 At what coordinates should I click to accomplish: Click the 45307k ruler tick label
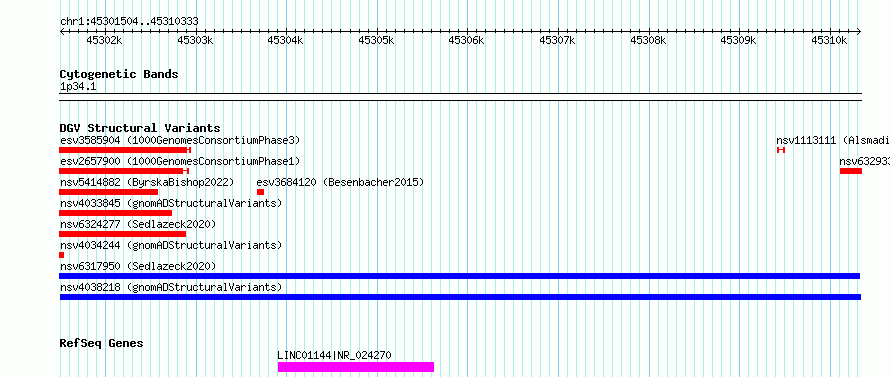(557, 40)
